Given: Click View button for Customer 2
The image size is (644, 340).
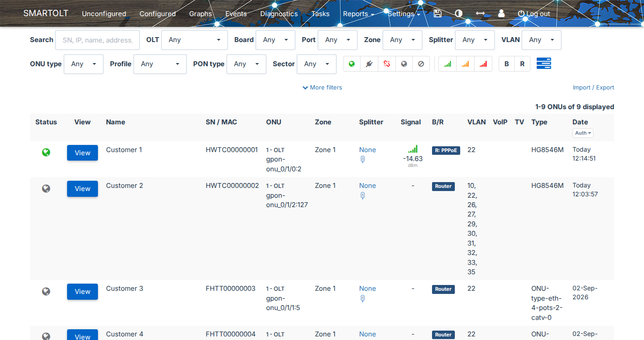Looking at the screenshot, I should click(x=82, y=189).
